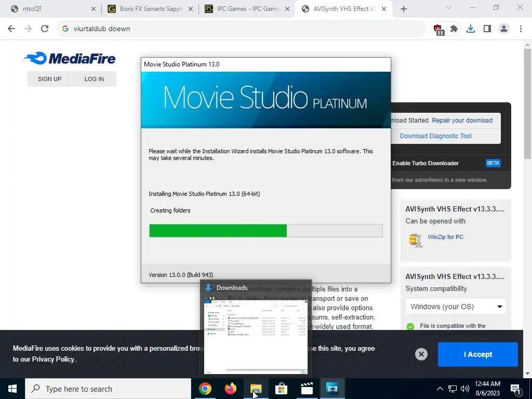Open the WinZip for PC link
The width and height of the screenshot is (532, 399).
[x=445, y=237]
